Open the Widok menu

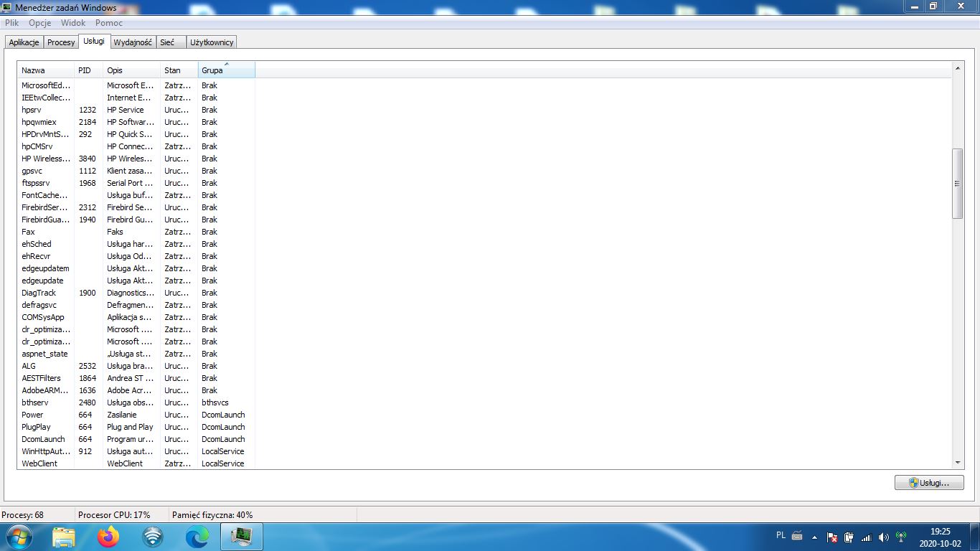[73, 23]
